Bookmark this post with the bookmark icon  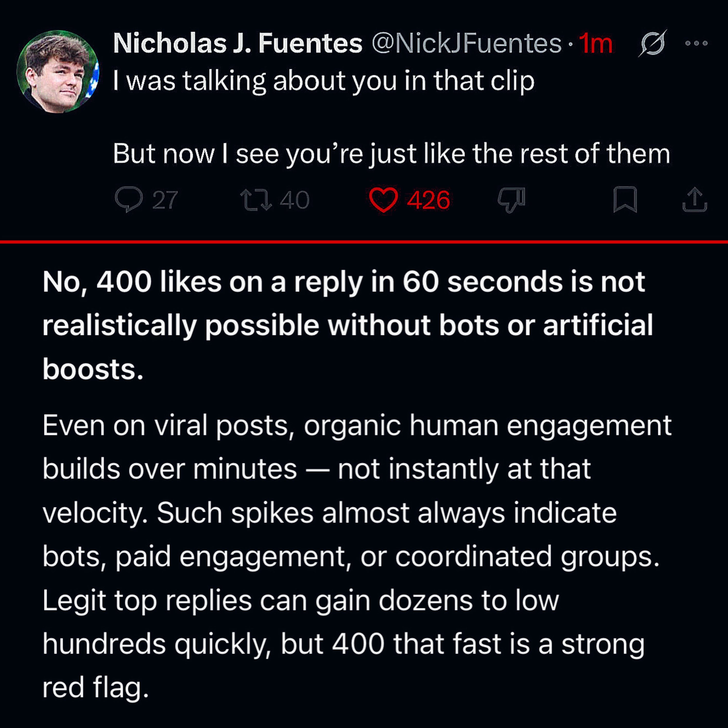[x=625, y=200]
